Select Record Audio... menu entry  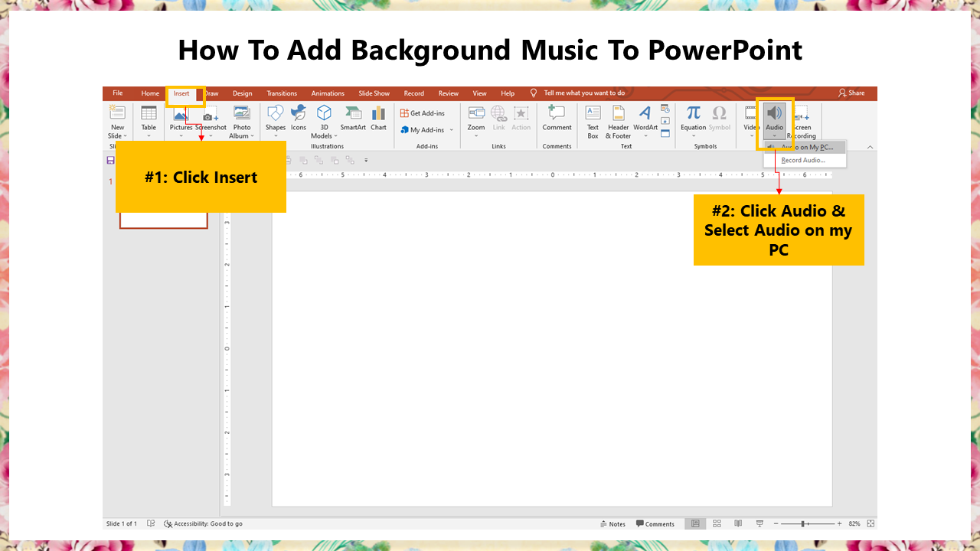805,160
